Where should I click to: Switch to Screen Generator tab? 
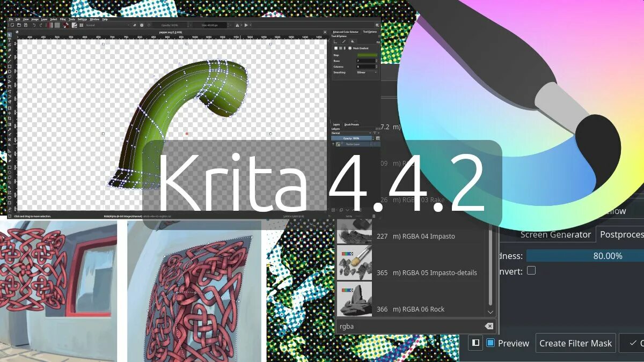pos(555,234)
